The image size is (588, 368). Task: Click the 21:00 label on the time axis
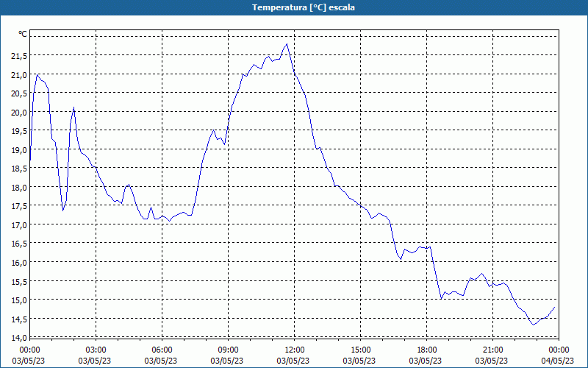point(492,350)
